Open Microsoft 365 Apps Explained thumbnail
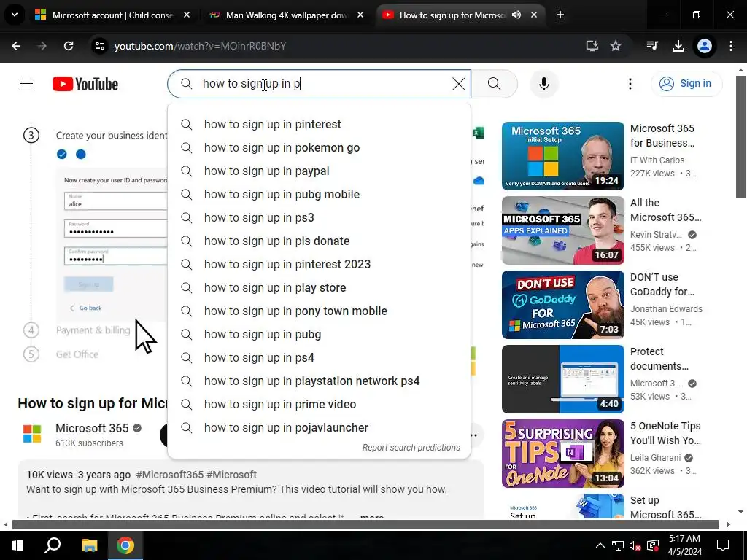Screen dimensions: 747x560 point(562,230)
